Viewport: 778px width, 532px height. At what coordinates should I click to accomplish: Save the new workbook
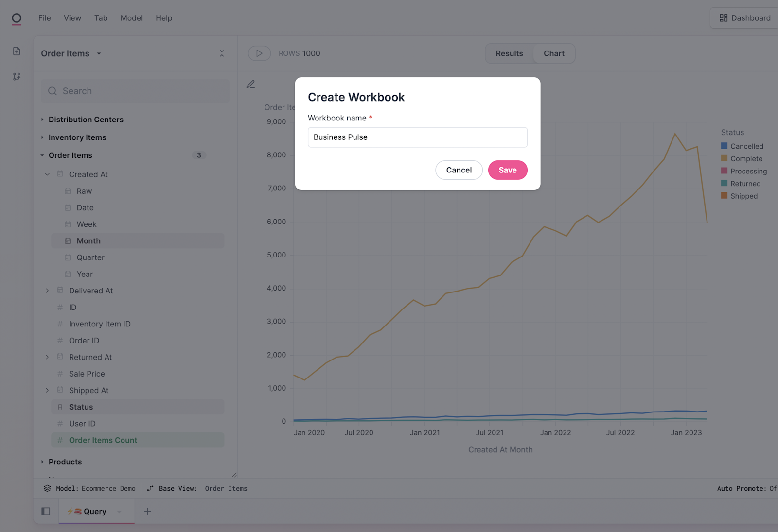point(507,170)
